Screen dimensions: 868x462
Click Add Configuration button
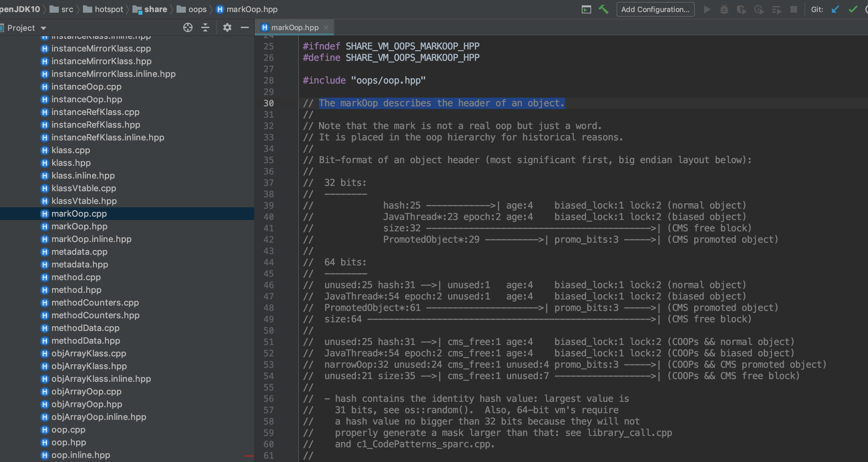[655, 9]
